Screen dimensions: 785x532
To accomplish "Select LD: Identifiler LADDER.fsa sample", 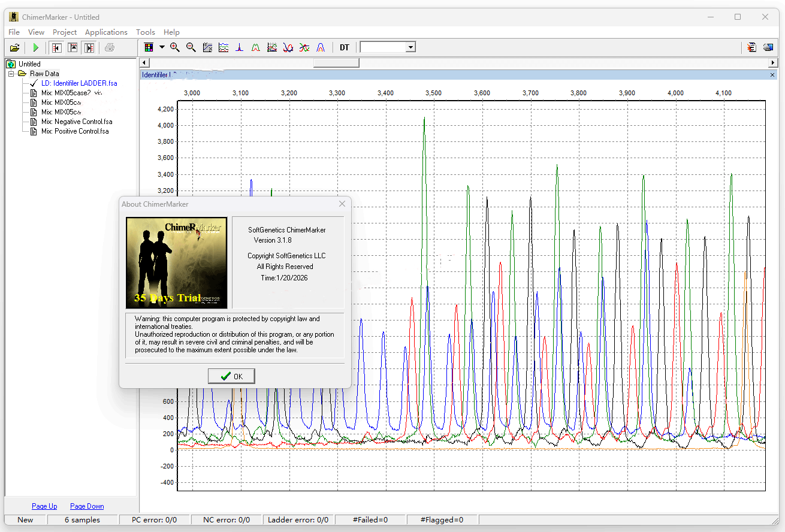I will click(x=79, y=83).
